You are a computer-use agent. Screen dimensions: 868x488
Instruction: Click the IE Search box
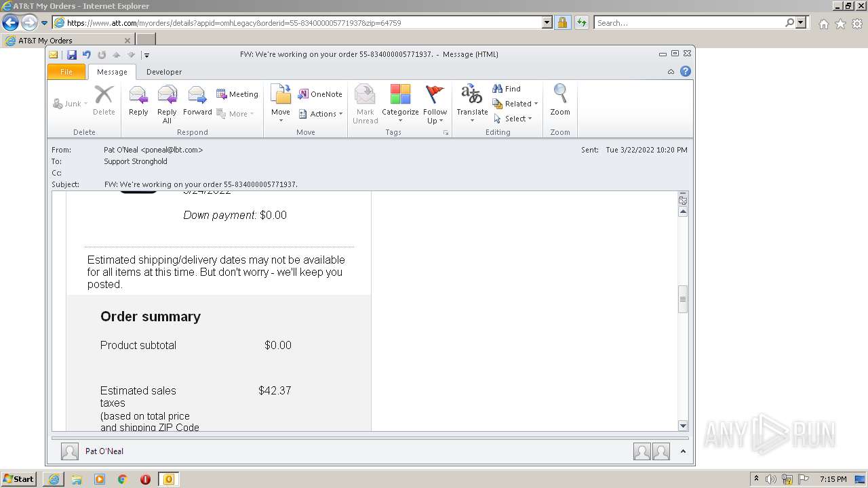(x=689, y=23)
